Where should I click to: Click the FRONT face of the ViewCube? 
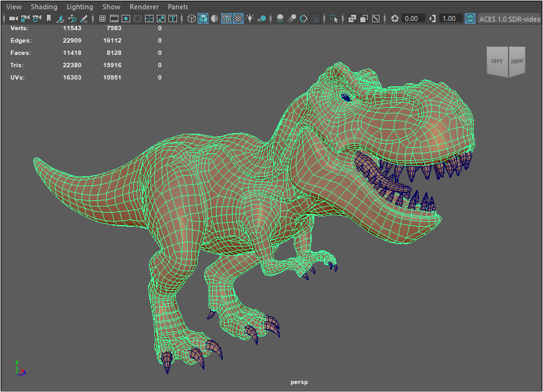[x=517, y=62]
